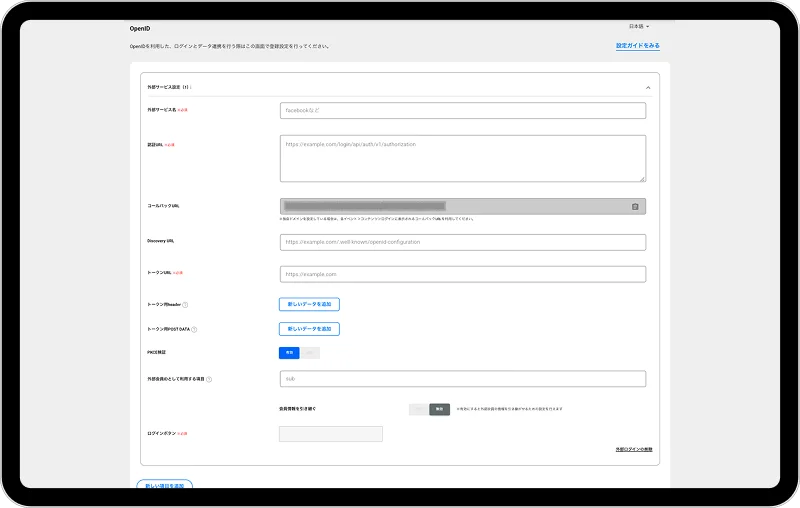Click 新しいデータを追加 for トークン用POST DATA

(x=309, y=329)
